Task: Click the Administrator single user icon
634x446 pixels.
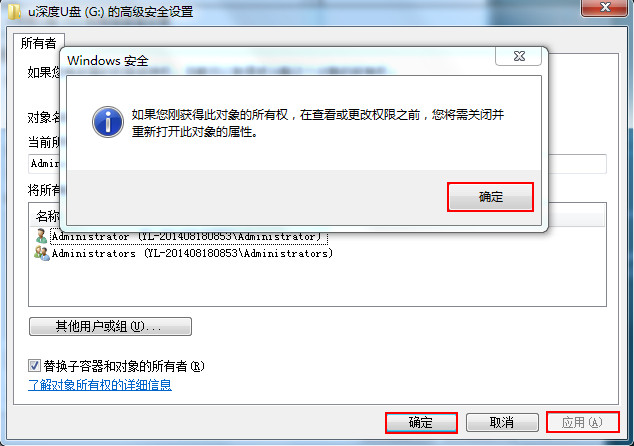Action: [41, 236]
